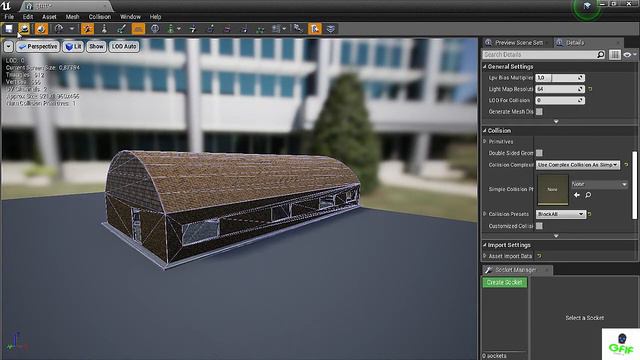Image resolution: width=640 pixels, height=360 pixels.
Task: Open the Asset menu
Action: tap(49, 17)
